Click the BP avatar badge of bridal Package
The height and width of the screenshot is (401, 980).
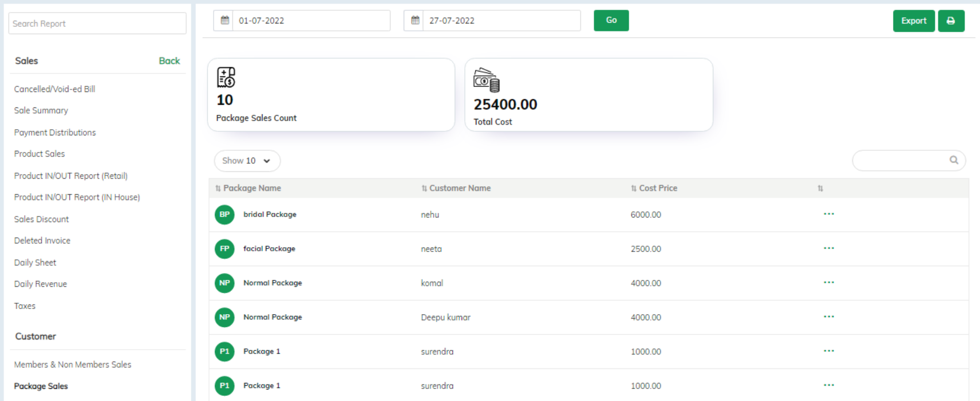coord(224,215)
